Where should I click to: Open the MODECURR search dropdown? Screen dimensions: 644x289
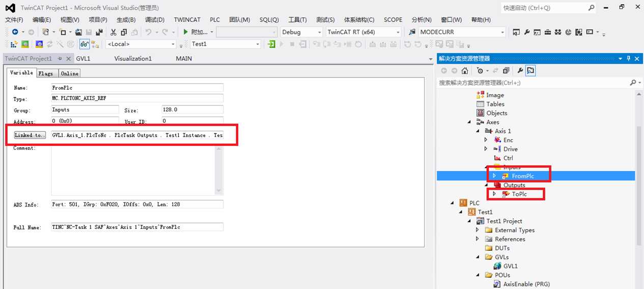(x=502, y=32)
